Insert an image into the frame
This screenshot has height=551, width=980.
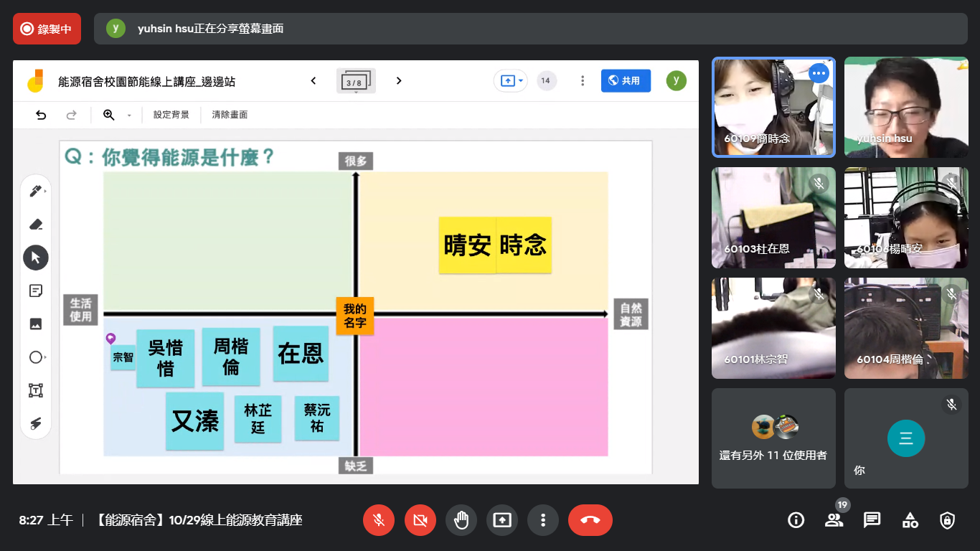36,324
